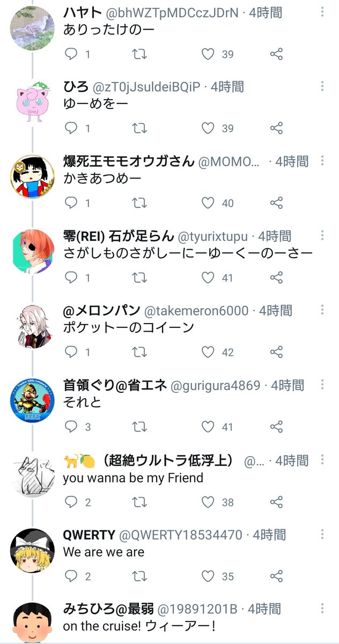Retweet 首領ぐり@省エネ's それと tweet
Screen dimensions: 339x644
tap(139, 427)
